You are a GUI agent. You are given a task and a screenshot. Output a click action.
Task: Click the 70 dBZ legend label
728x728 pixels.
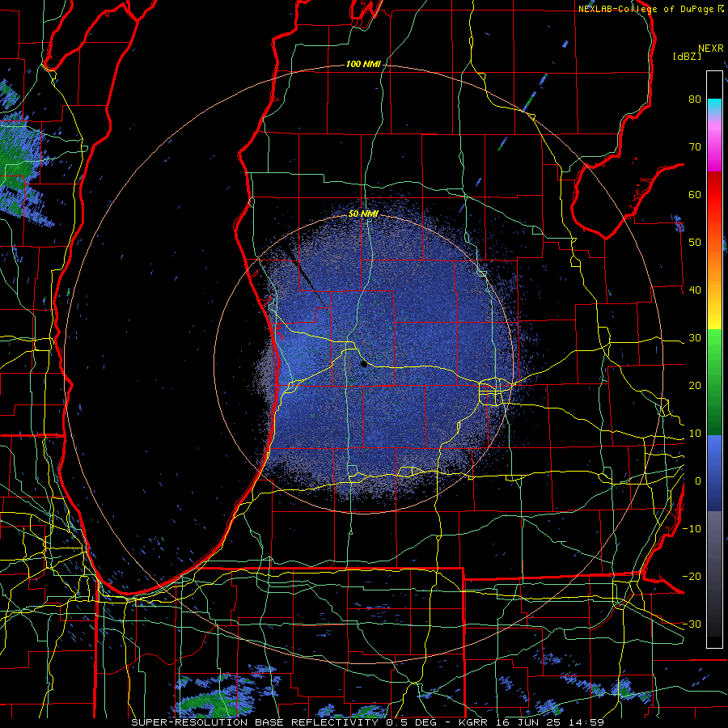click(x=695, y=147)
